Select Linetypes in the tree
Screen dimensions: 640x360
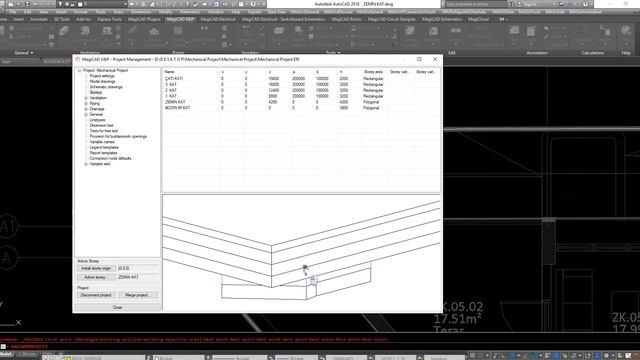pos(98,120)
